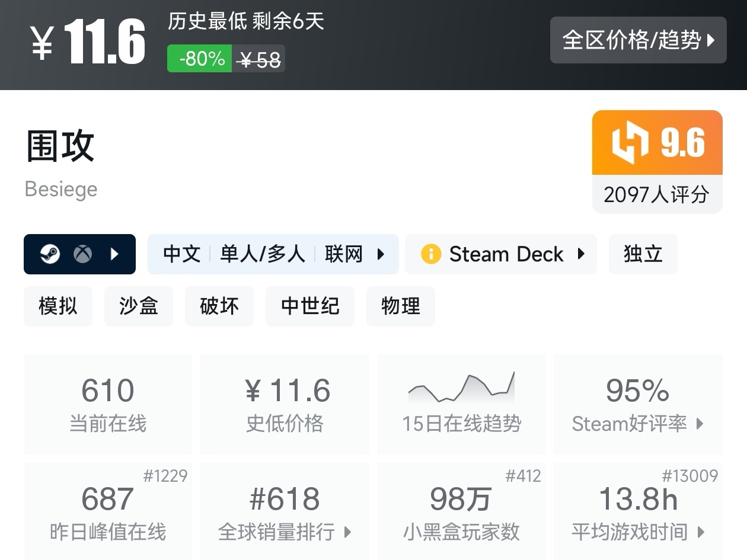Viewport: 747px width, 560px height.
Task: Click the #1229 rank label
Action: pyautogui.click(x=165, y=476)
